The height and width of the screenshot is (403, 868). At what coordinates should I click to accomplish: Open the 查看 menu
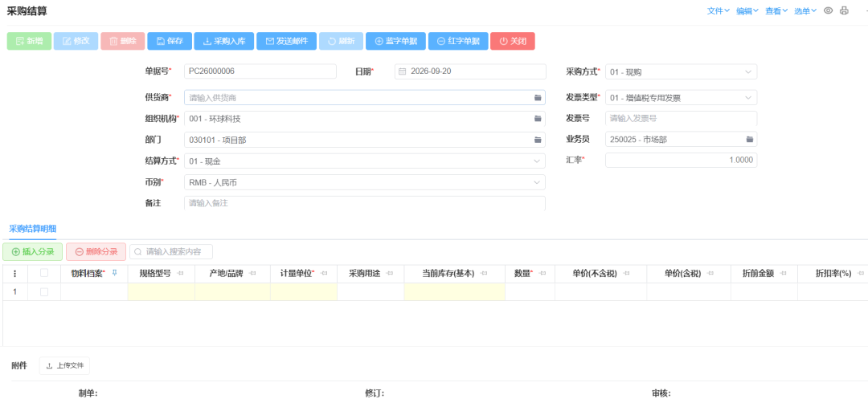pyautogui.click(x=776, y=11)
